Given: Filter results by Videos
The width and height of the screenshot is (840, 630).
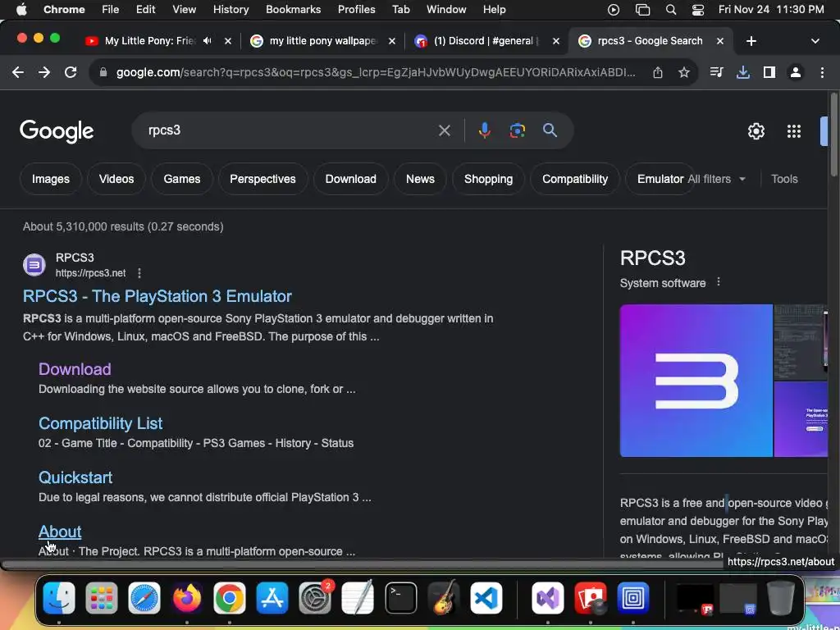Looking at the screenshot, I should coord(116,179).
